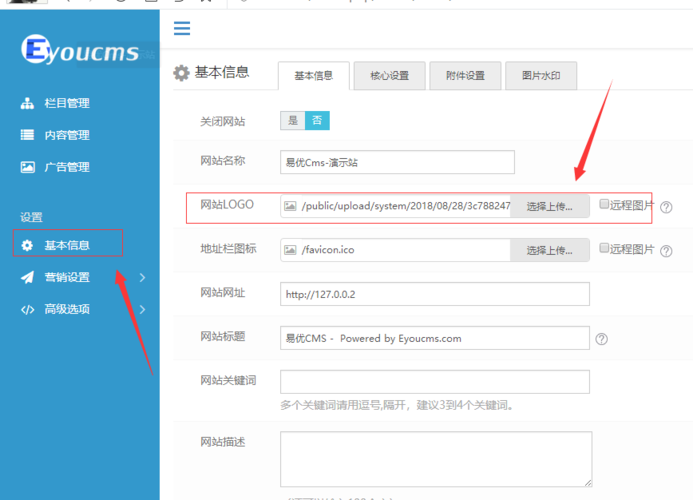The image size is (693, 500).
Task: Switch to the 图片水印 tab
Action: 541,76
